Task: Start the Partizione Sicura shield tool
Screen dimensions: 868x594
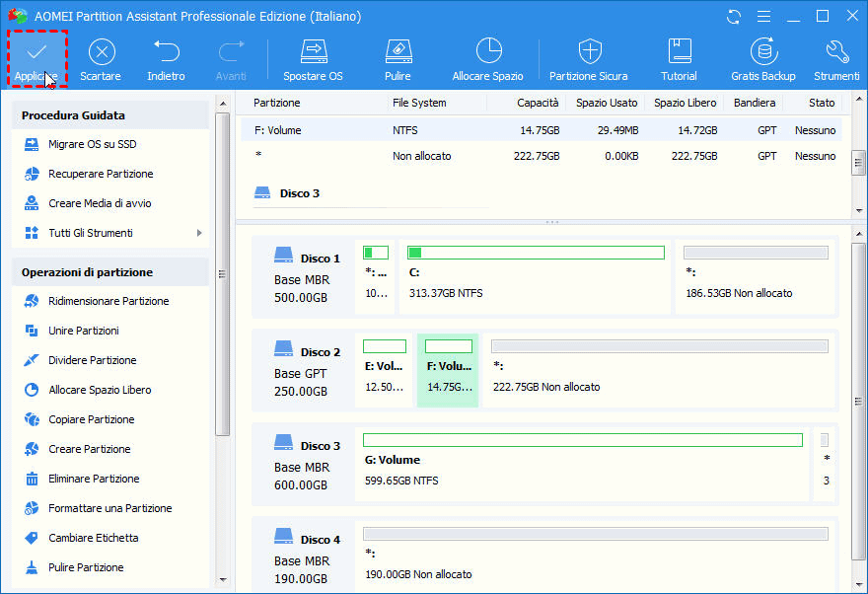Action: [588, 59]
